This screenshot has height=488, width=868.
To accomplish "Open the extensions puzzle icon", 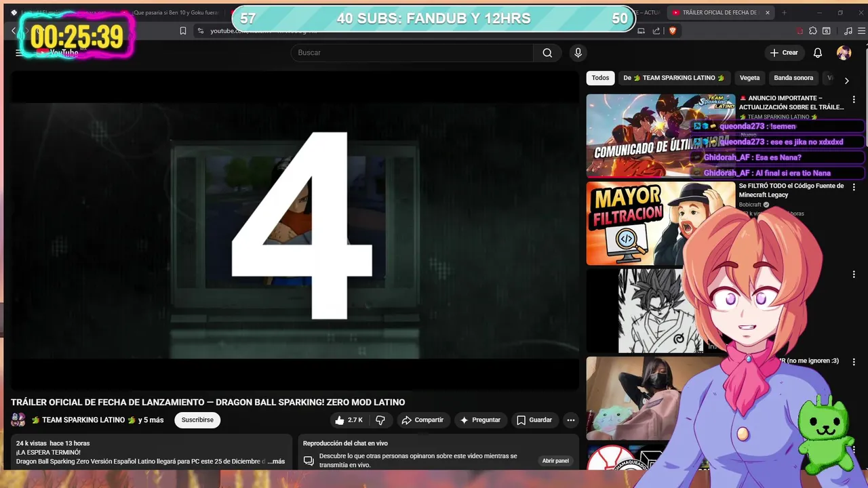I will [x=813, y=30].
